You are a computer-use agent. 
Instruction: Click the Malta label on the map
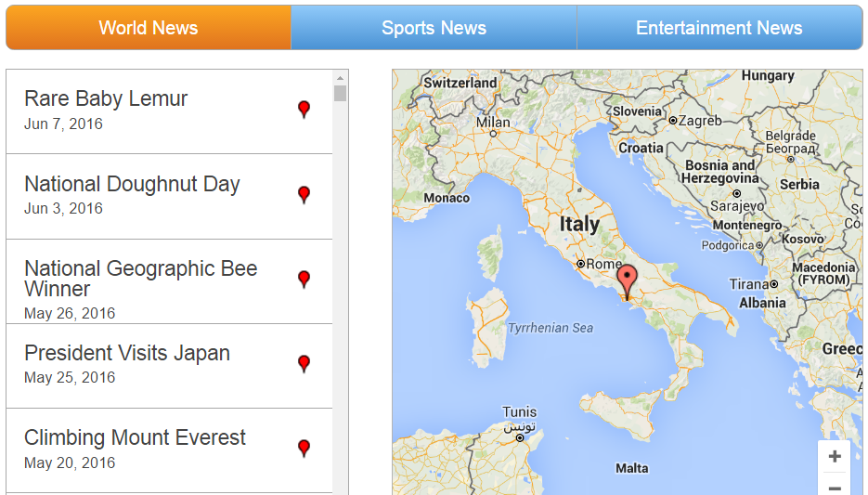pos(631,468)
